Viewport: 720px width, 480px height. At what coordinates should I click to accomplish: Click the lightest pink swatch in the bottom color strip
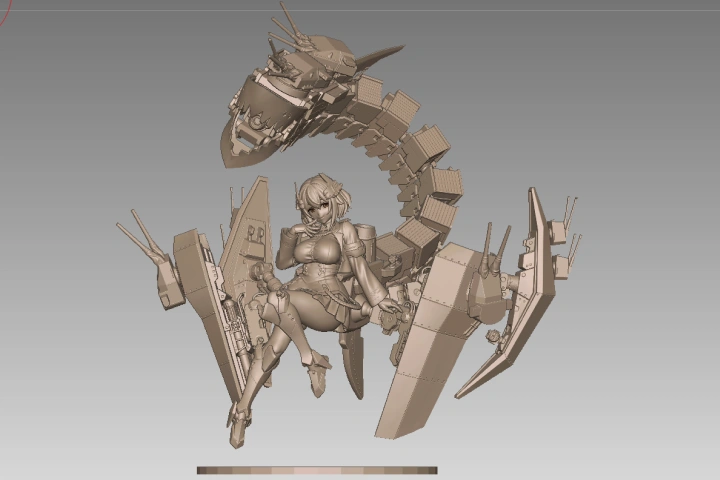tap(306, 470)
